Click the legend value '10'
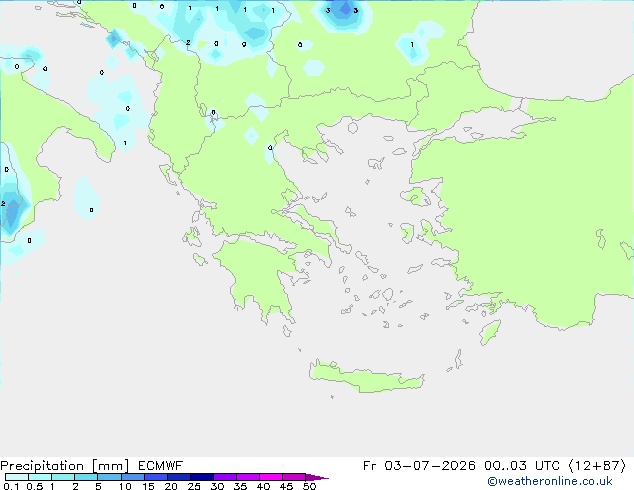This screenshot has height=490, width=634. [x=125, y=486]
